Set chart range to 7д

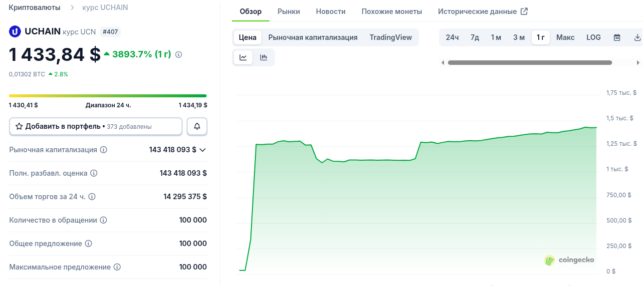[x=475, y=37]
